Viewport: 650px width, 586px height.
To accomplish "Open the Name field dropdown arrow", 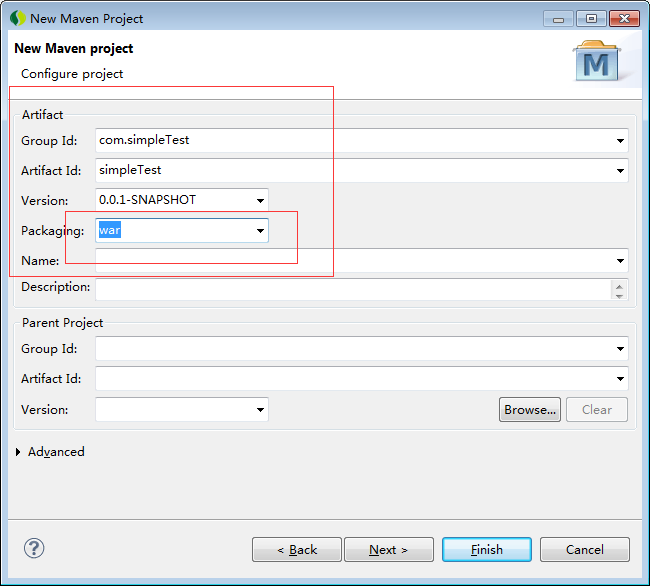I will click(x=620, y=261).
